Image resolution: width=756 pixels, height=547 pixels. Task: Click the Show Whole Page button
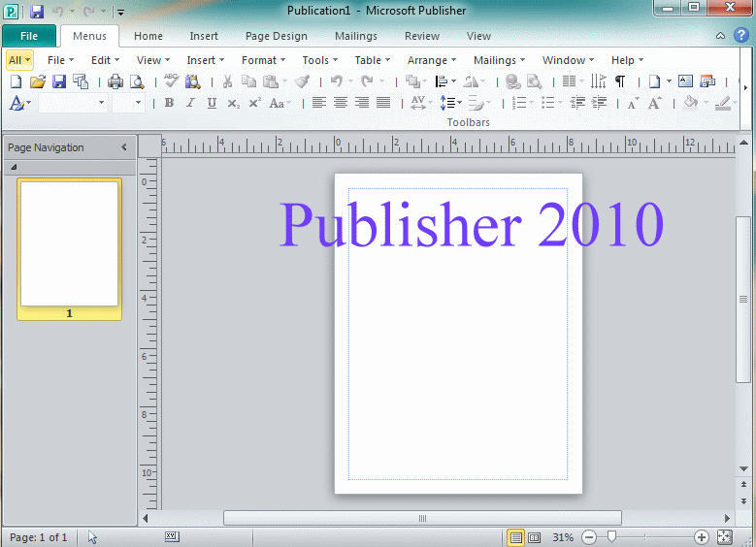pos(725,537)
